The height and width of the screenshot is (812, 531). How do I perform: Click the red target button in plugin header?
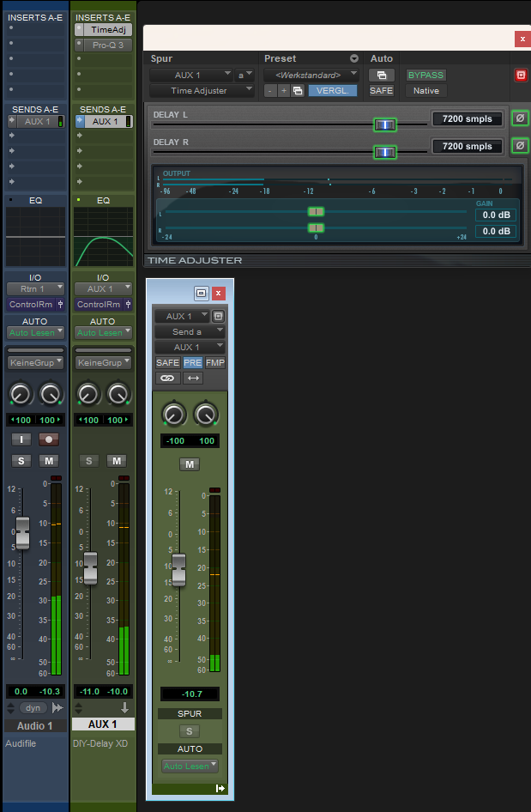[521, 75]
